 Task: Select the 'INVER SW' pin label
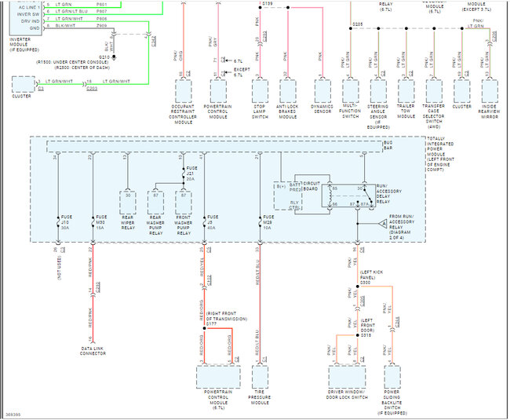coord(28,14)
